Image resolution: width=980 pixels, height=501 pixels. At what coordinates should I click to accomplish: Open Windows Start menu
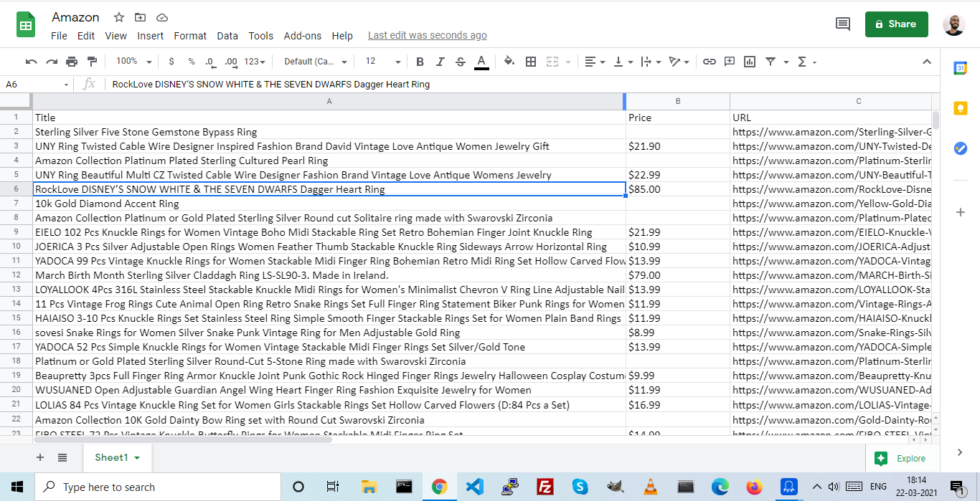point(17,487)
